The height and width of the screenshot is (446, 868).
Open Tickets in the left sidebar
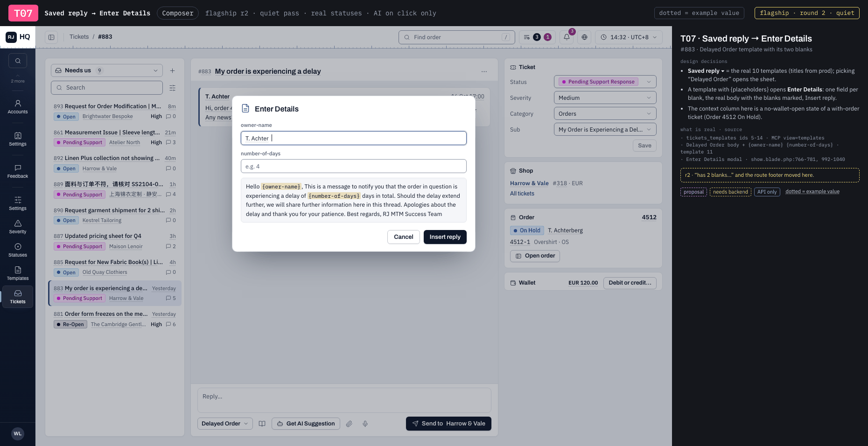point(18,297)
